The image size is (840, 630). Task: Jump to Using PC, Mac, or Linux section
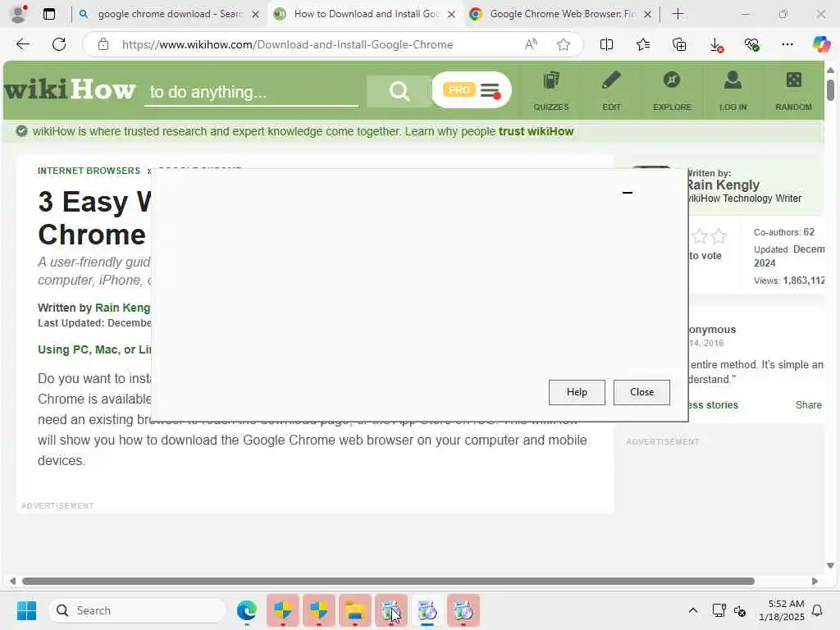[94, 349]
